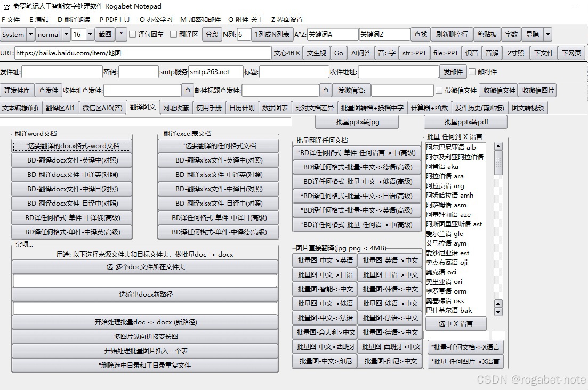Click the language list vertical scrollbar thumb
The width and height of the screenshot is (588, 390).
tap(498, 163)
